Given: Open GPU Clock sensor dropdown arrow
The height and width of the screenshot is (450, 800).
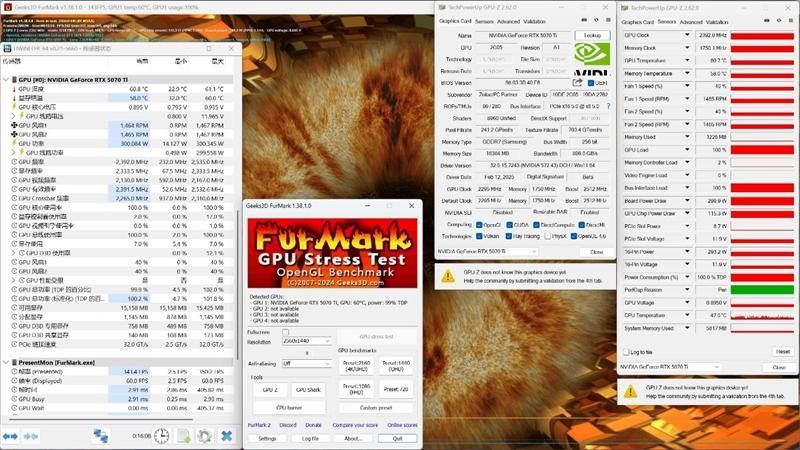Looking at the screenshot, I should click(687, 35).
